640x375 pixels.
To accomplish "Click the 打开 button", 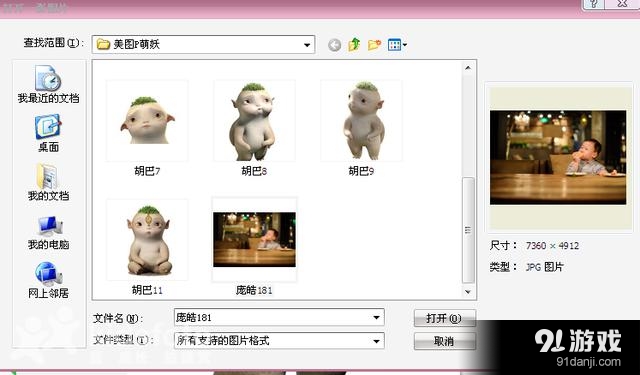I will (x=444, y=318).
